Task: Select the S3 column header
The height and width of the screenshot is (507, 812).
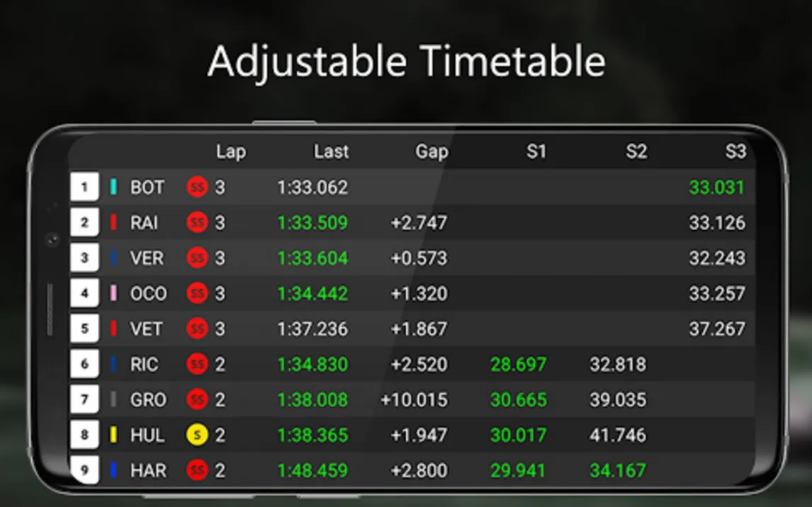Action: tap(735, 152)
